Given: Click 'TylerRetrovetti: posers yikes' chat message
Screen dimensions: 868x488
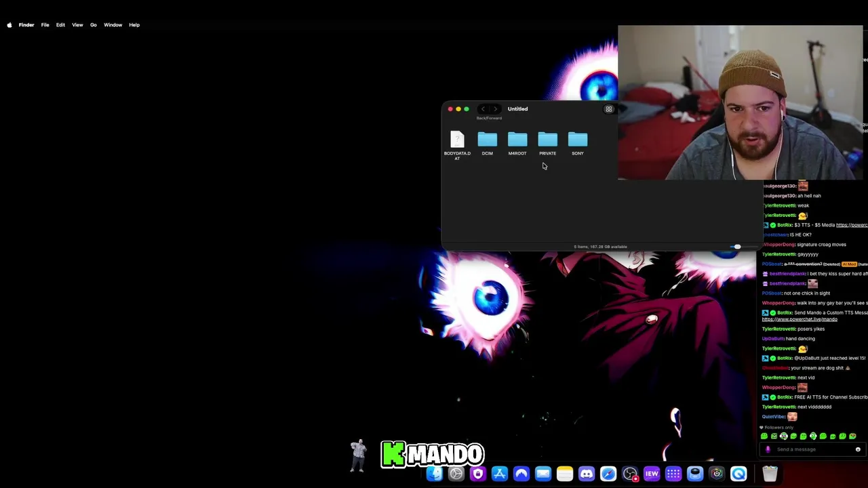Looking at the screenshot, I should 793,329.
